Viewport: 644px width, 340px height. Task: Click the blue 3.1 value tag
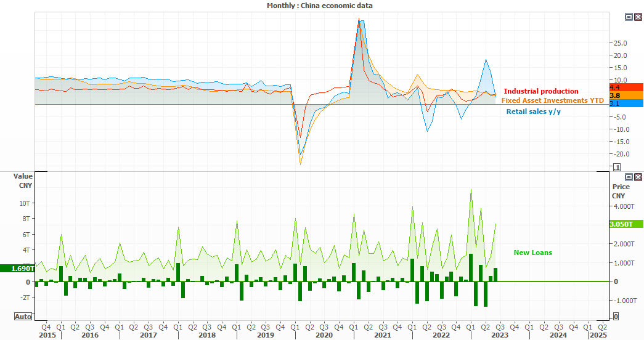point(626,103)
